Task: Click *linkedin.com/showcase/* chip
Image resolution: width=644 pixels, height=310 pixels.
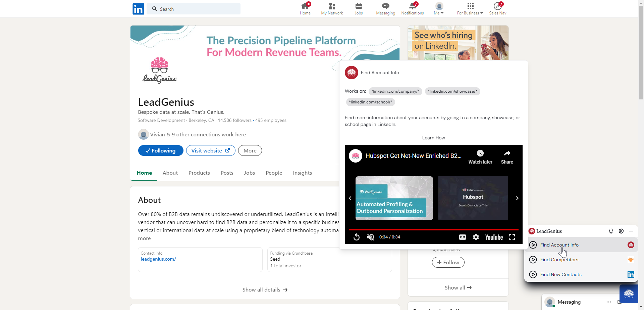Action: point(452,91)
